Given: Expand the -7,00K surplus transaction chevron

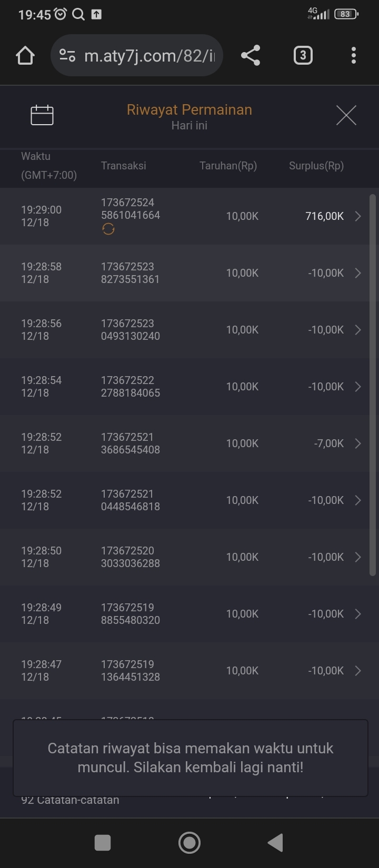Looking at the screenshot, I should click(357, 443).
